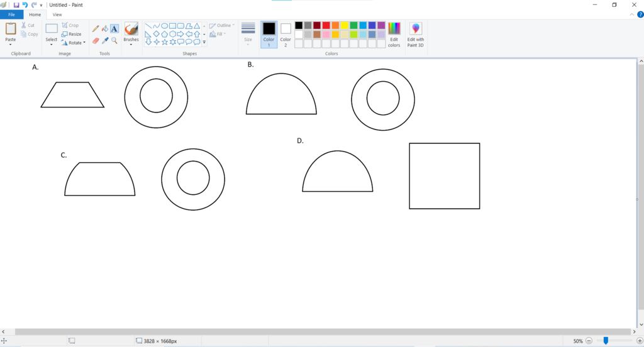
Task: Open Edit colors dialog
Action: [394, 35]
